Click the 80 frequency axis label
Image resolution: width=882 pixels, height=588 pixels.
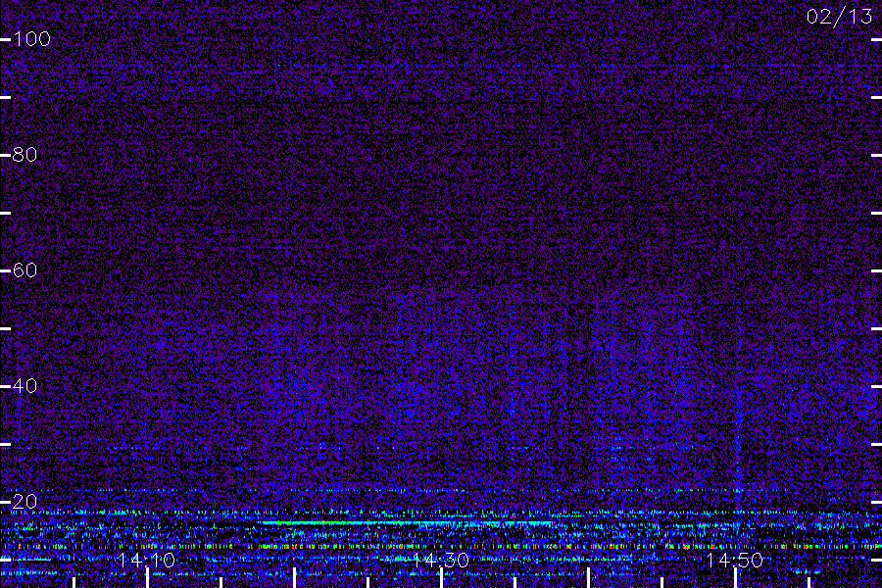pyautogui.click(x=24, y=155)
